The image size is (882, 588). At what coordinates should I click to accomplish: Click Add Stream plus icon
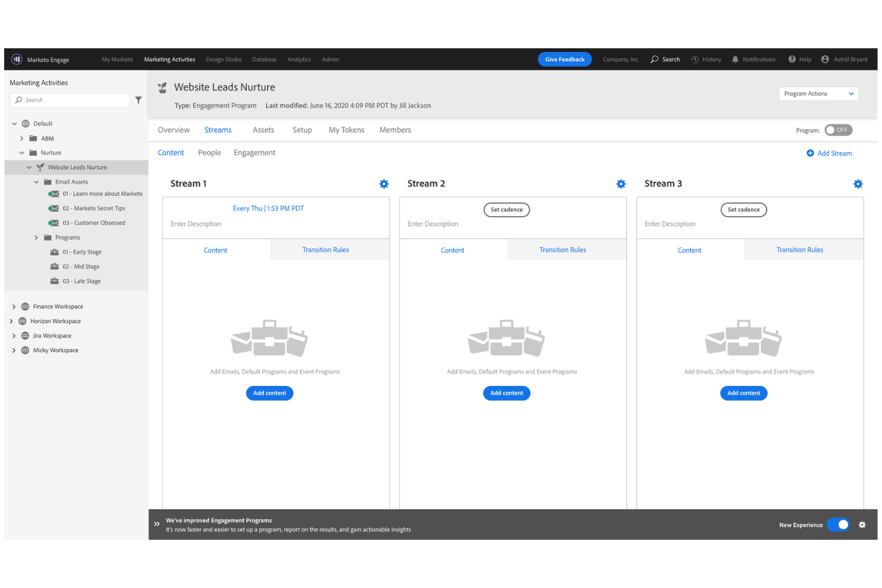click(810, 153)
